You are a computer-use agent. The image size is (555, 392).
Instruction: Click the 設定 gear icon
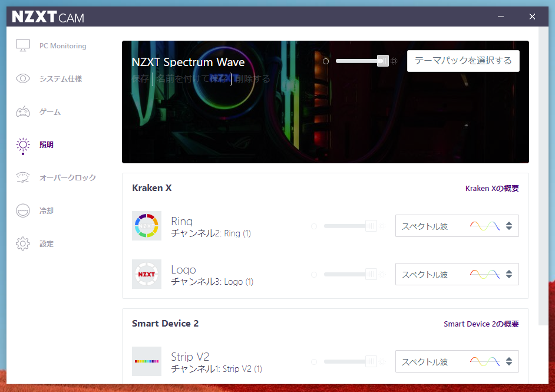point(23,243)
